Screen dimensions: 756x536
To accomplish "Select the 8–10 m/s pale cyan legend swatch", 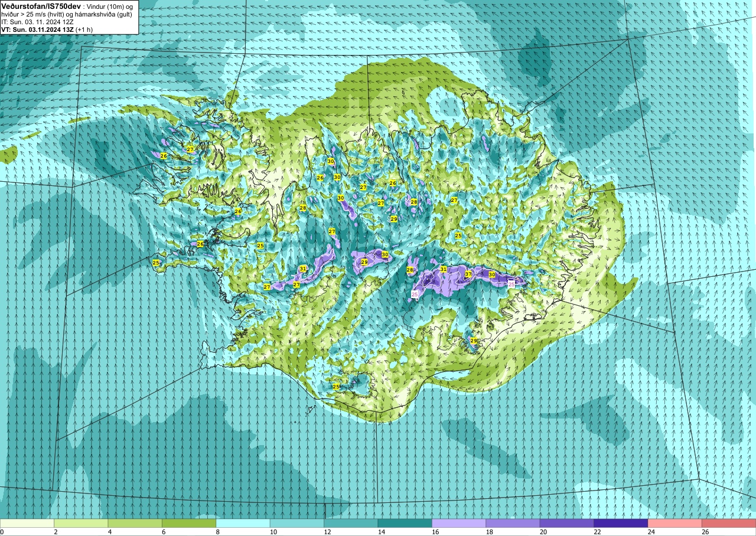I will [x=243, y=523].
